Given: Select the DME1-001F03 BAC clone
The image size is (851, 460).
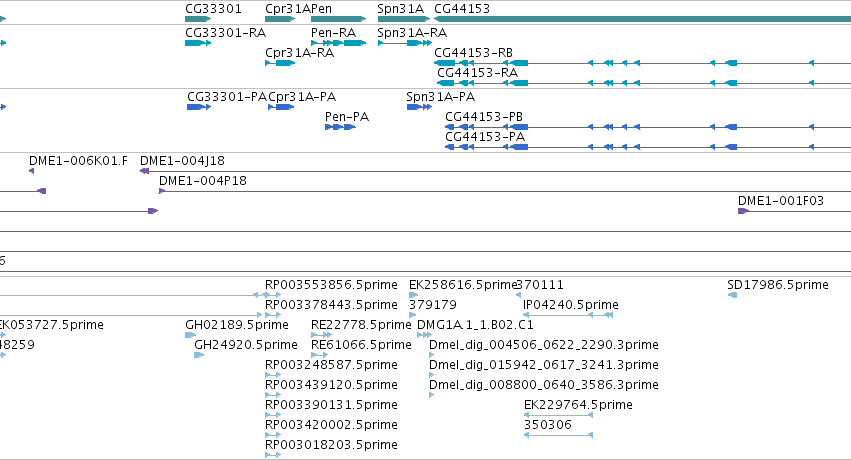Looking at the screenshot, I should (795, 211).
